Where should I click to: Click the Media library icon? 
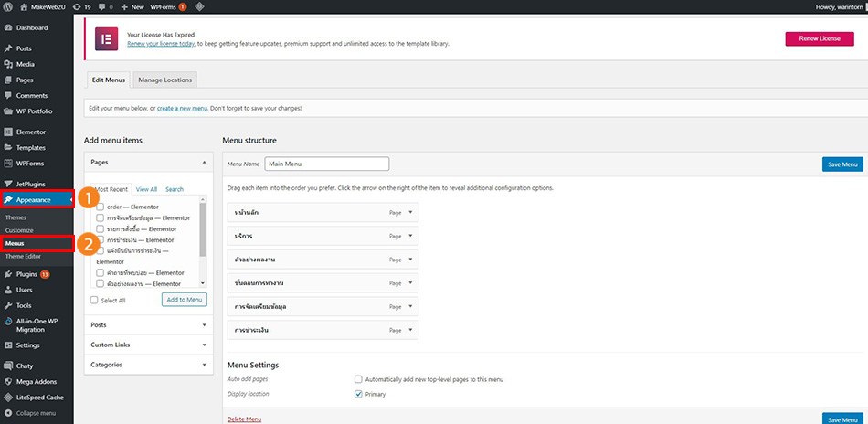tap(8, 64)
